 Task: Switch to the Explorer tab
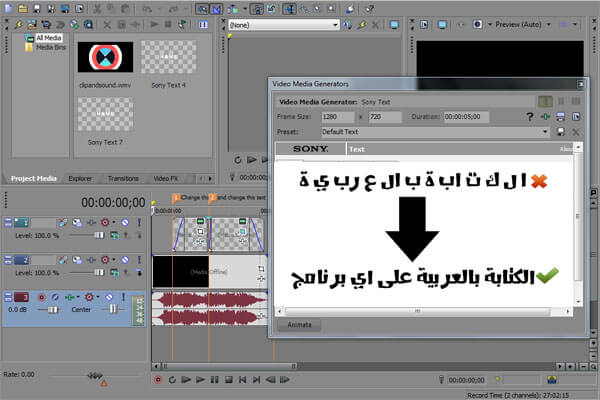(80, 178)
